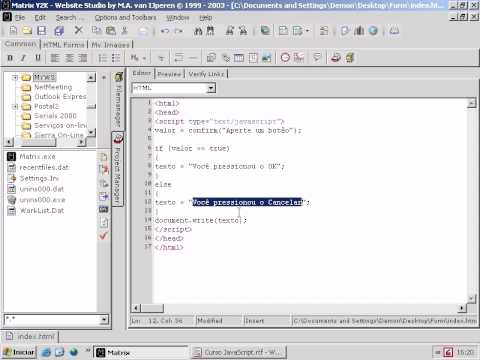Toggle Underline formatting button
480x360 pixels.
pyautogui.click(x=38, y=58)
